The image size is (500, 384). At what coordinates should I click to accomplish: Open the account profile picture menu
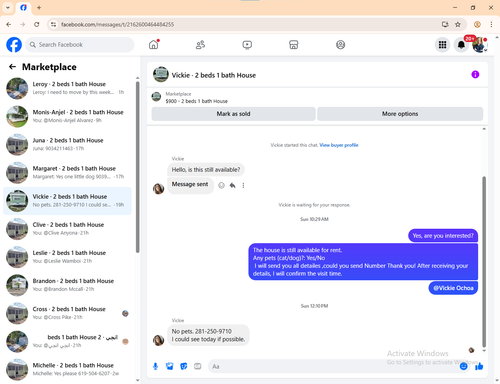click(480, 45)
